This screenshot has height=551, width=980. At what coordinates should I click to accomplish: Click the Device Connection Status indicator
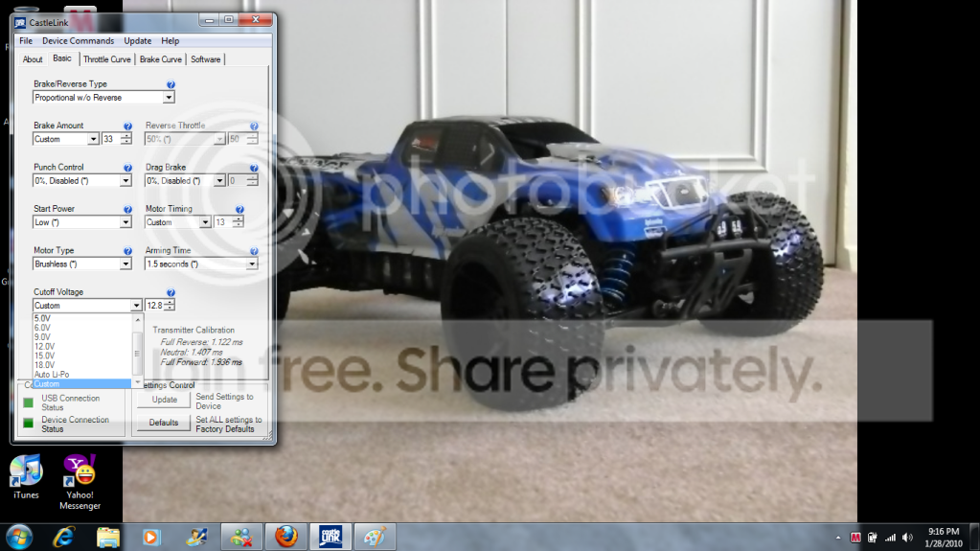tap(28, 424)
